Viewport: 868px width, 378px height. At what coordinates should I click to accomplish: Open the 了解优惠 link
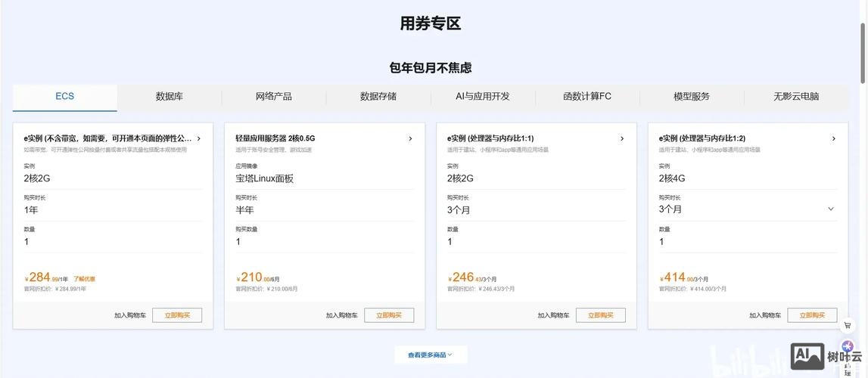click(84, 279)
